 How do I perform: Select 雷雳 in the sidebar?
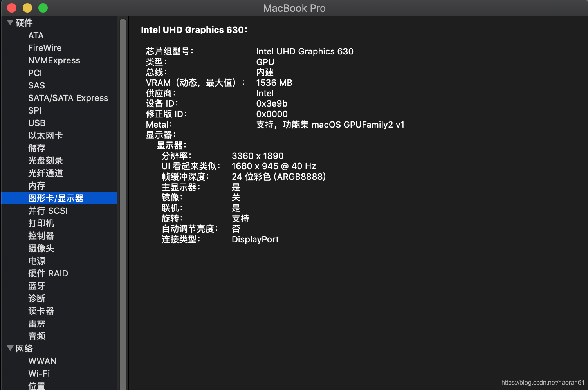(x=37, y=323)
